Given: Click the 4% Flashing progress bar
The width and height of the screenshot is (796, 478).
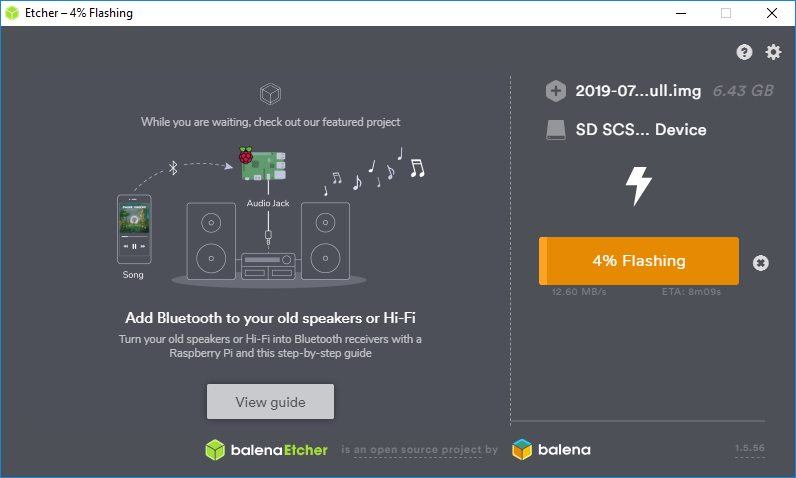Looking at the screenshot, I should click(x=638, y=261).
